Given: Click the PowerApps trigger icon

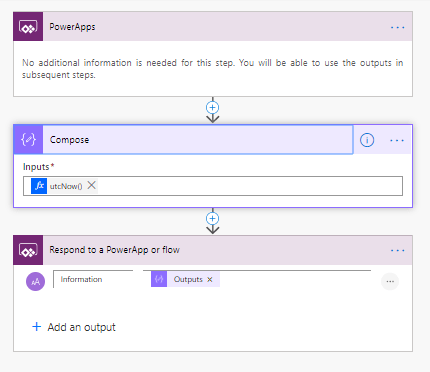Looking at the screenshot, I should coord(28,26).
